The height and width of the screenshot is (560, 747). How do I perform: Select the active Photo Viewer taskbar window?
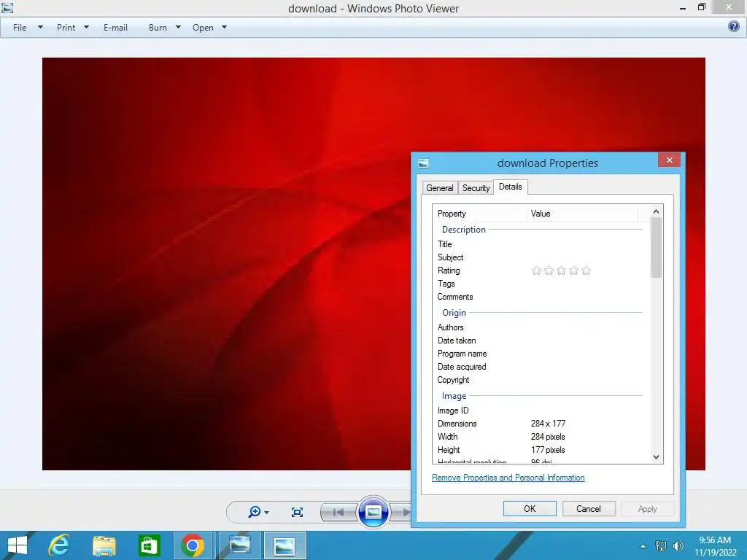click(285, 545)
